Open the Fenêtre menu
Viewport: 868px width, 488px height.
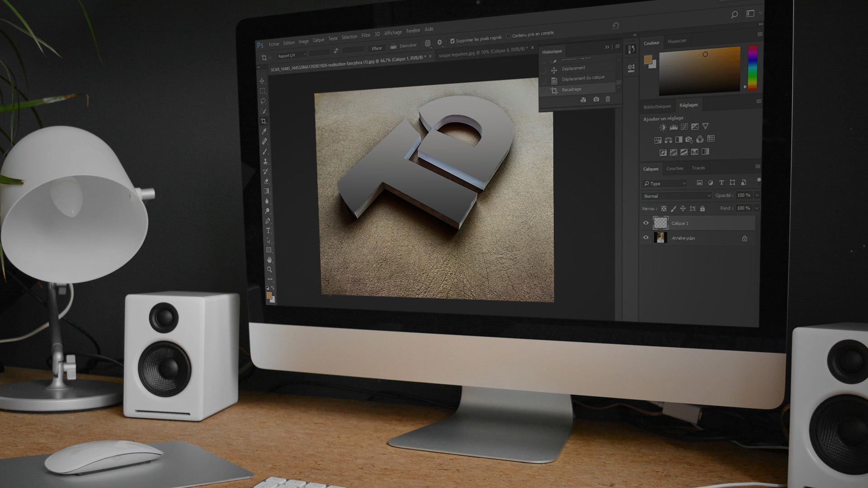coord(413,31)
